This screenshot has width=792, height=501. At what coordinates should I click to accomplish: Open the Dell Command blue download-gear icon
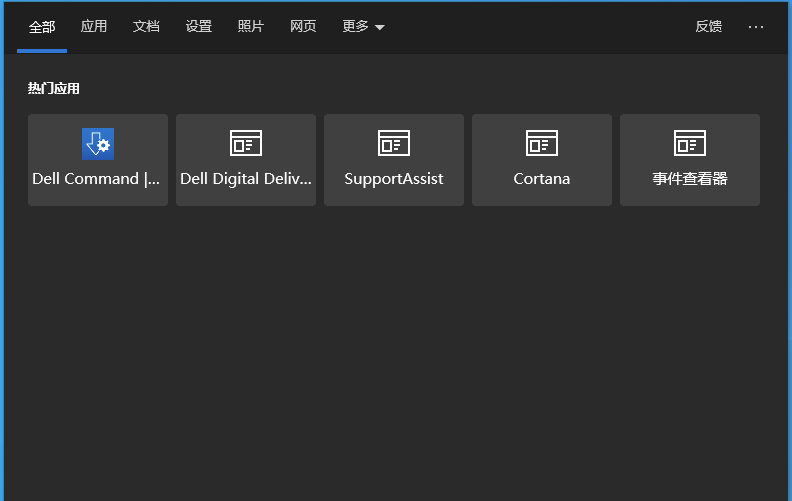point(98,144)
